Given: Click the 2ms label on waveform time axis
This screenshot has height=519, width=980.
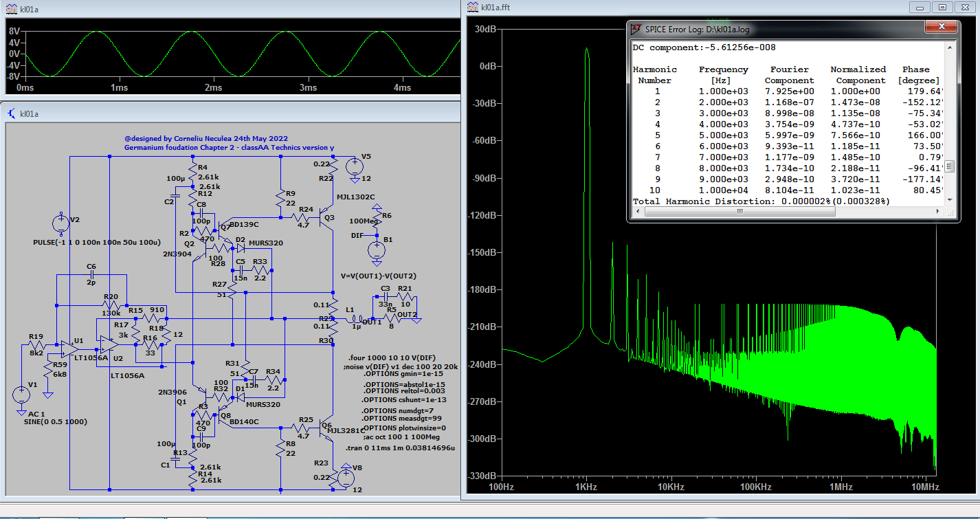Looking at the screenshot, I should [x=213, y=88].
